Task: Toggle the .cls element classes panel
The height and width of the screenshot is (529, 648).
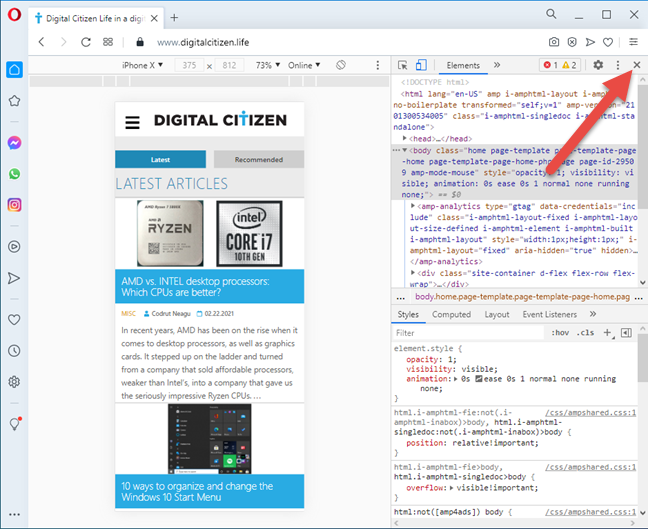Action: (586, 332)
